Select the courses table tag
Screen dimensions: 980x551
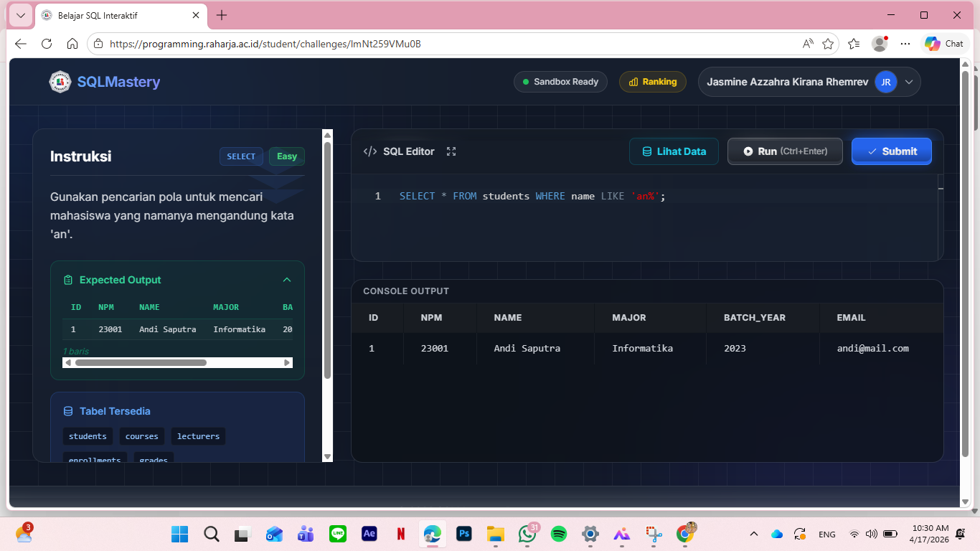[x=142, y=436]
